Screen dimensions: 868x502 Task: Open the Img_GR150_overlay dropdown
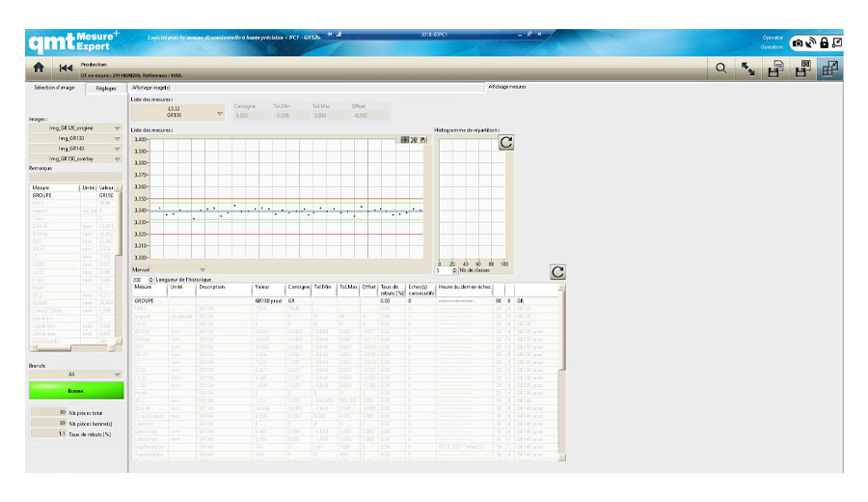76,158
